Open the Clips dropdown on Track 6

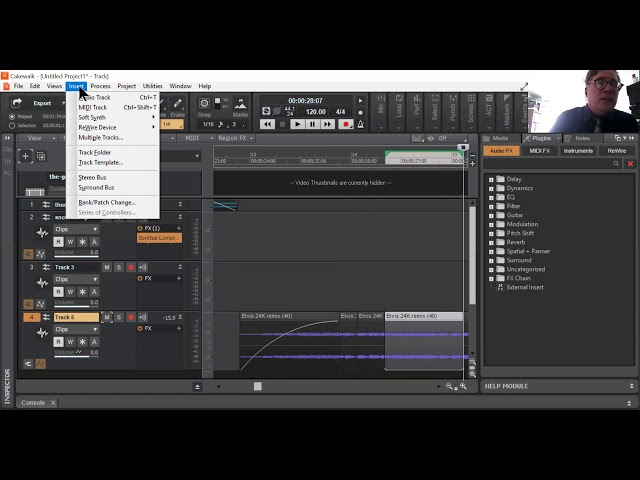tap(76, 329)
